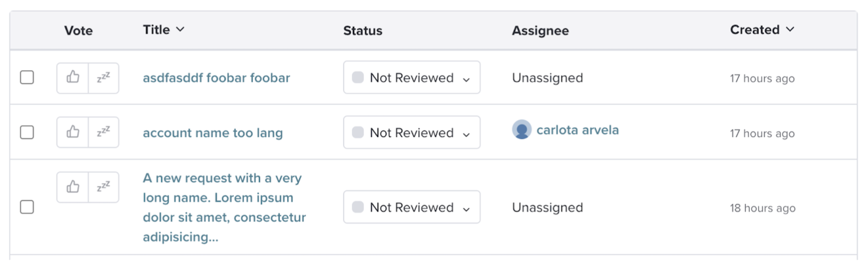Check the box for the Lorem ipsum request

click(27, 207)
